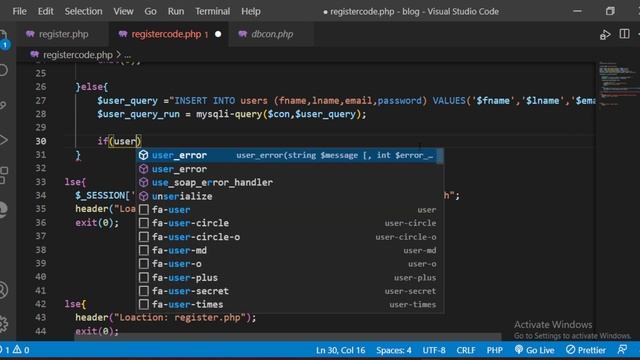Open the Edit menu
Viewport: 640px width, 360px height.
tap(45, 11)
